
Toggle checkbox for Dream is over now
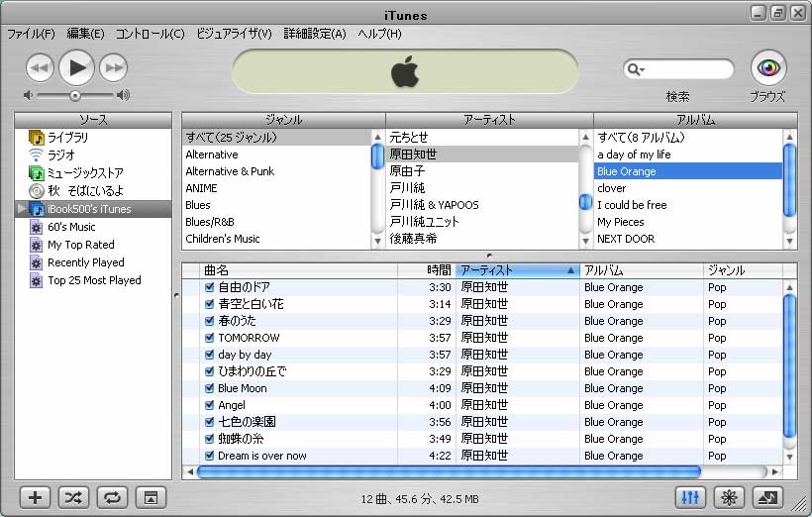209,456
